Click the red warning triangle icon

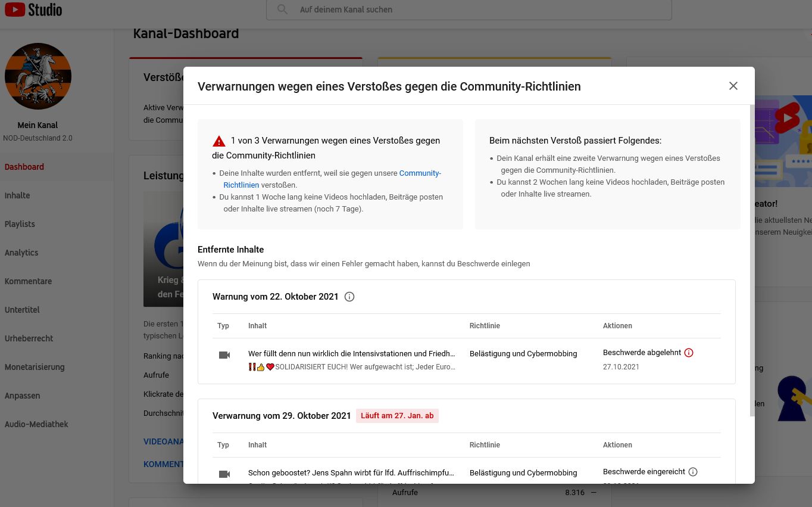pyautogui.click(x=219, y=141)
